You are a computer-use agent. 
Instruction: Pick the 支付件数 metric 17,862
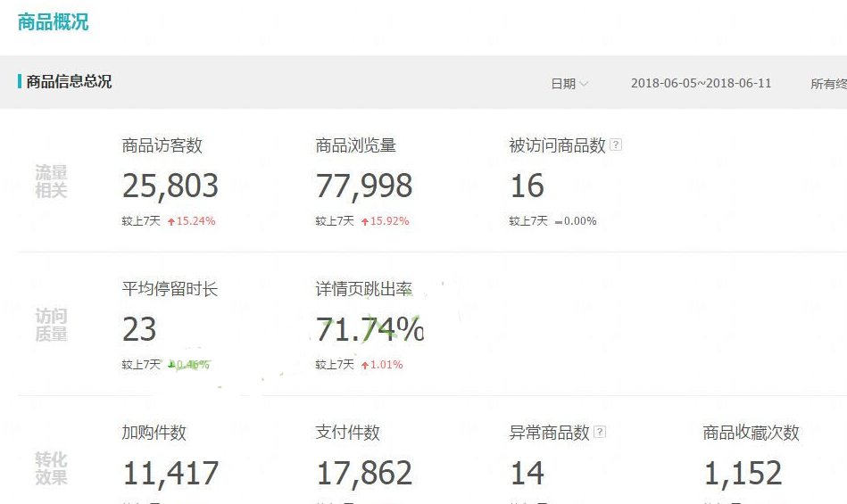364,473
